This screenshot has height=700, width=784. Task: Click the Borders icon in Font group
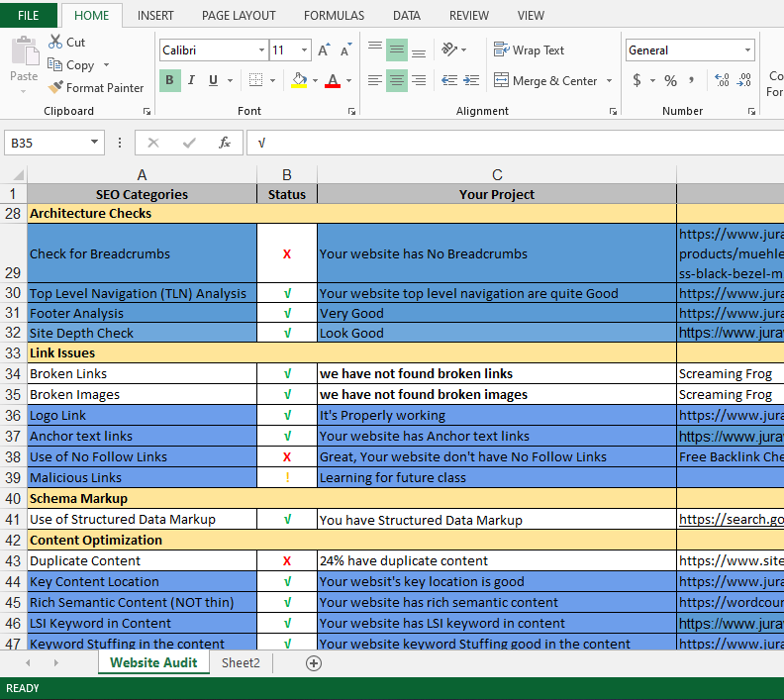(256, 80)
